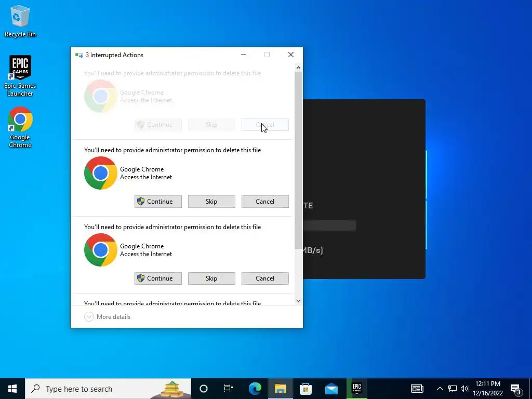Click Continue in the third interrupted action
Screen dimensions: 532x399
tap(158, 278)
